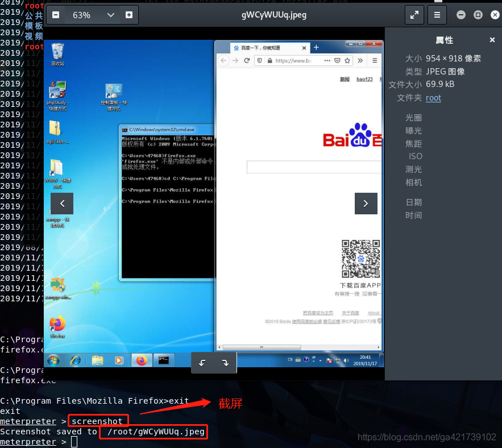Zoom in with the plus button
The height and width of the screenshot is (448, 502).
(x=129, y=15)
